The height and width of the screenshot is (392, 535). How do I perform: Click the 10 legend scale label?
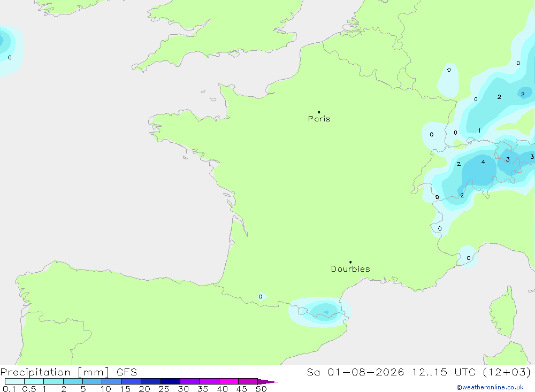click(106, 389)
